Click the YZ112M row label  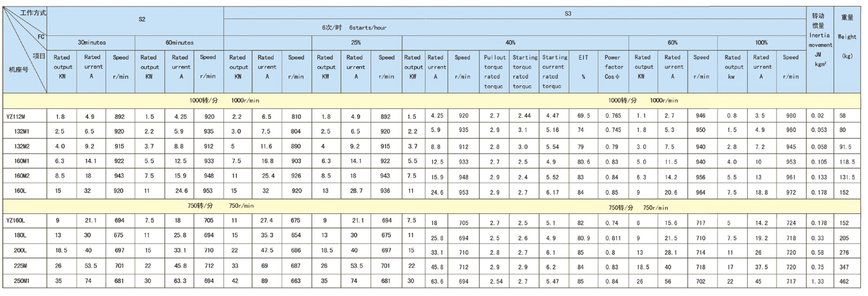(17, 116)
